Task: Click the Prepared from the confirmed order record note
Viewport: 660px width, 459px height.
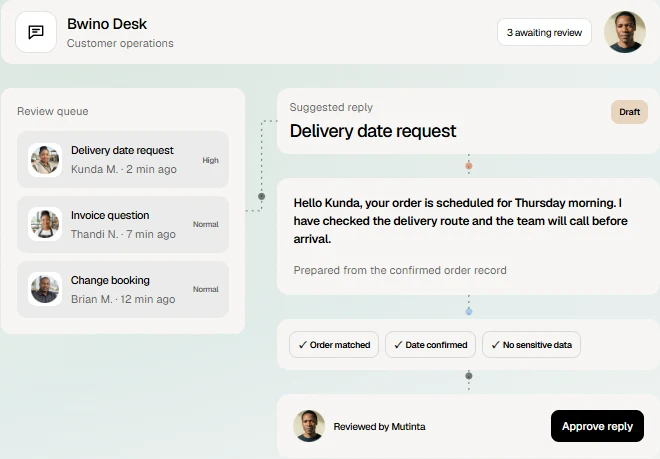Action: tap(400, 270)
